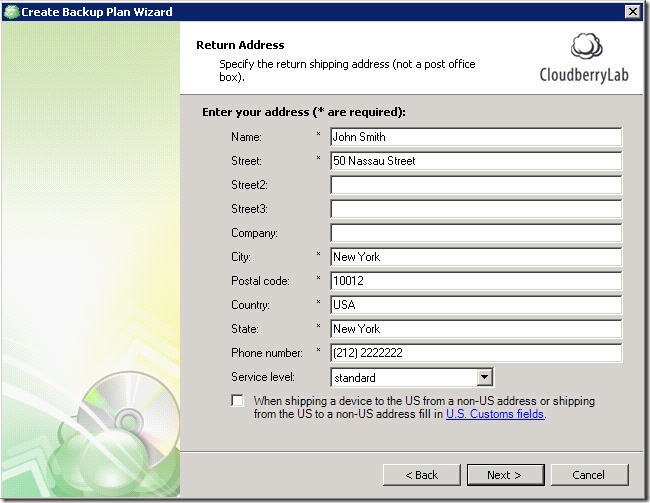Click the 'City:' label
Viewport: 650px width, 503px height.
tap(241, 257)
